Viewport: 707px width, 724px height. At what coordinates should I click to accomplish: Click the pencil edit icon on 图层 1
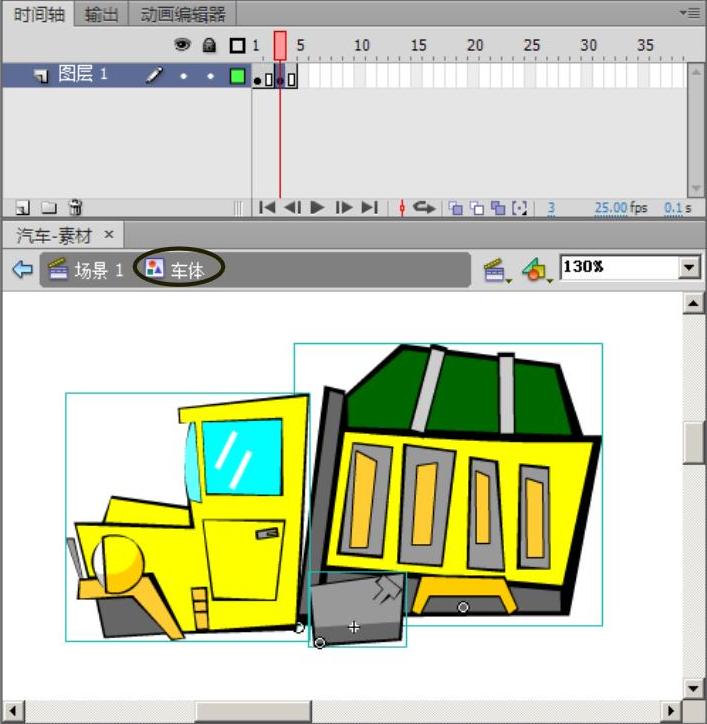[154, 75]
